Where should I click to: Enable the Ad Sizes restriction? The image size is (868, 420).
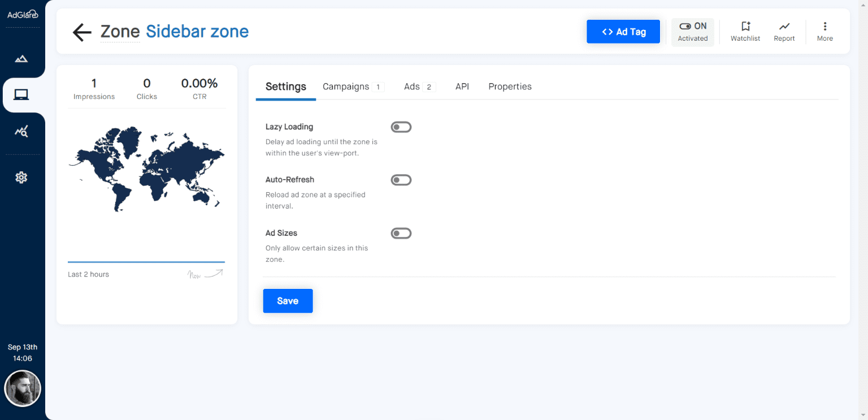coord(401,233)
